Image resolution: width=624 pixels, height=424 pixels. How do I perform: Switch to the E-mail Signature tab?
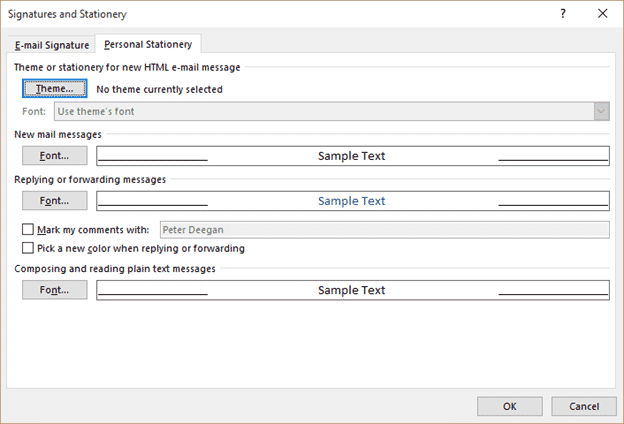tap(52, 45)
